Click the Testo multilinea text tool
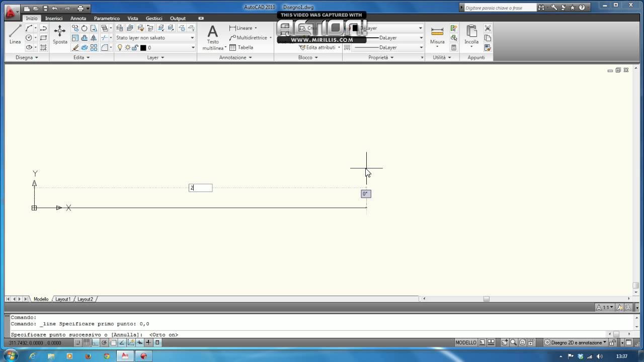Viewport: 644px width, 362px height. [213, 37]
